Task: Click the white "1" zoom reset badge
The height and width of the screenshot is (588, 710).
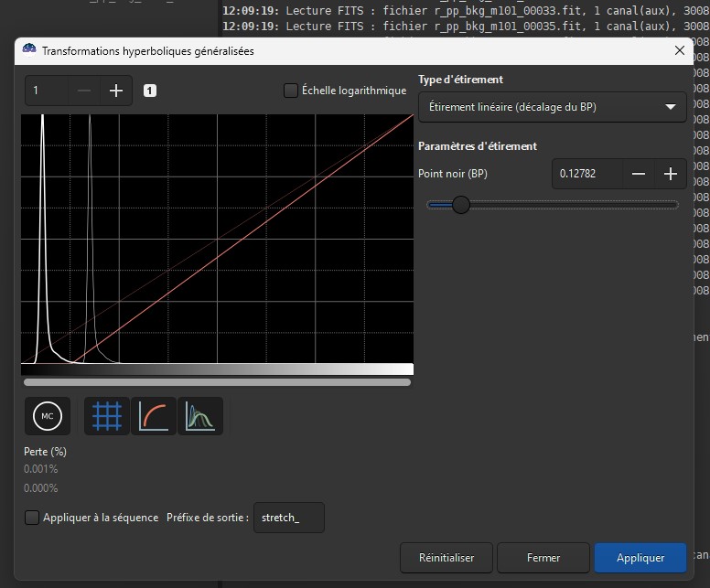Action: pyautogui.click(x=150, y=91)
